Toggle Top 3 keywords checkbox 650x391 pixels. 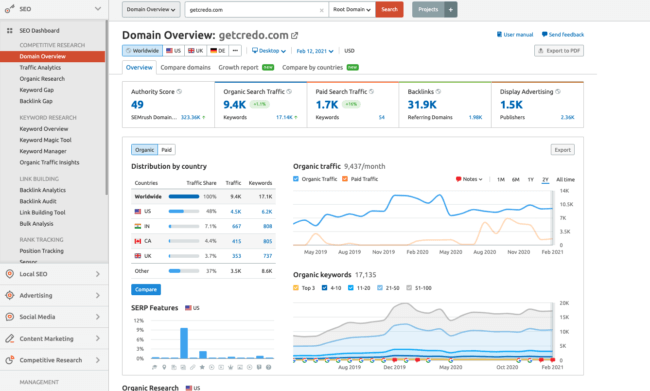(x=296, y=288)
